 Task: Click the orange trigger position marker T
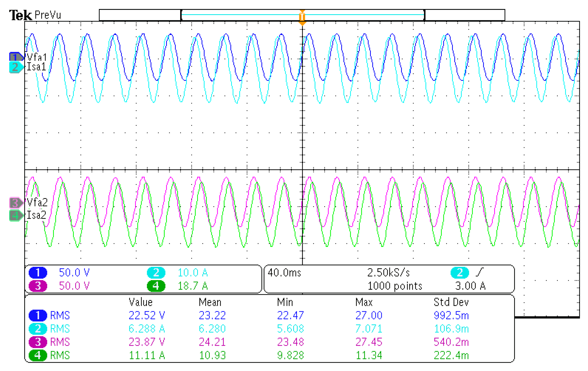[x=302, y=17]
